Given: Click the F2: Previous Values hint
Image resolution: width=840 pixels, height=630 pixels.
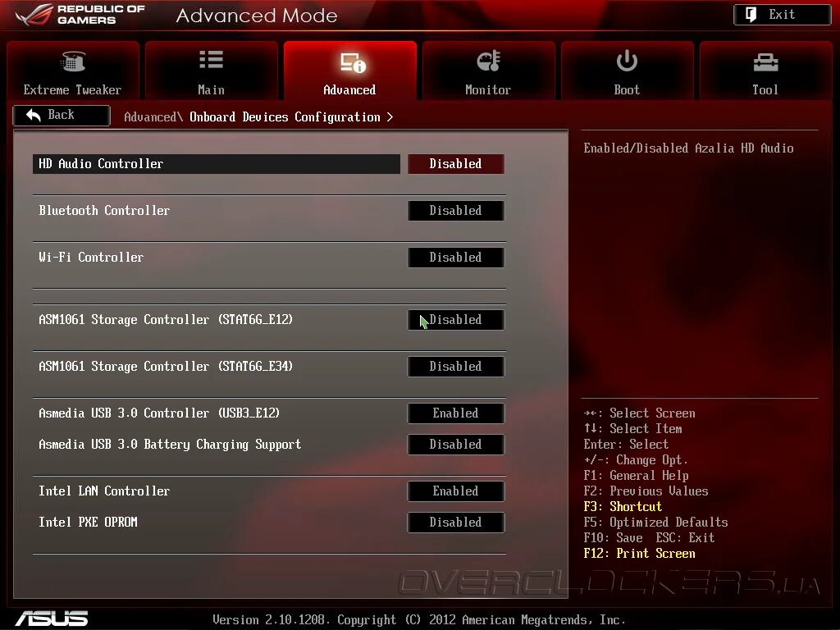Looking at the screenshot, I should click(x=646, y=491).
